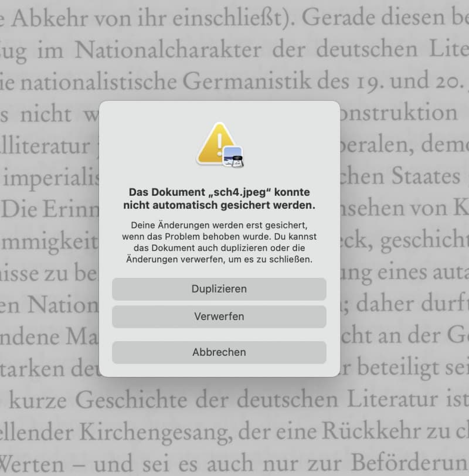This screenshot has width=469, height=476.
Task: Discard changes with Verwerfen button
Action: point(219,317)
